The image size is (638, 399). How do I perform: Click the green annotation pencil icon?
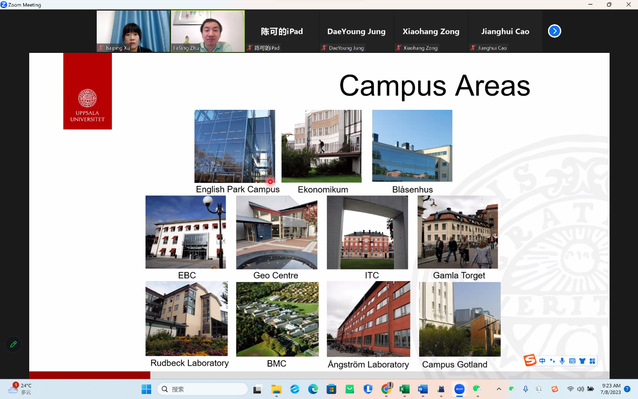13,344
